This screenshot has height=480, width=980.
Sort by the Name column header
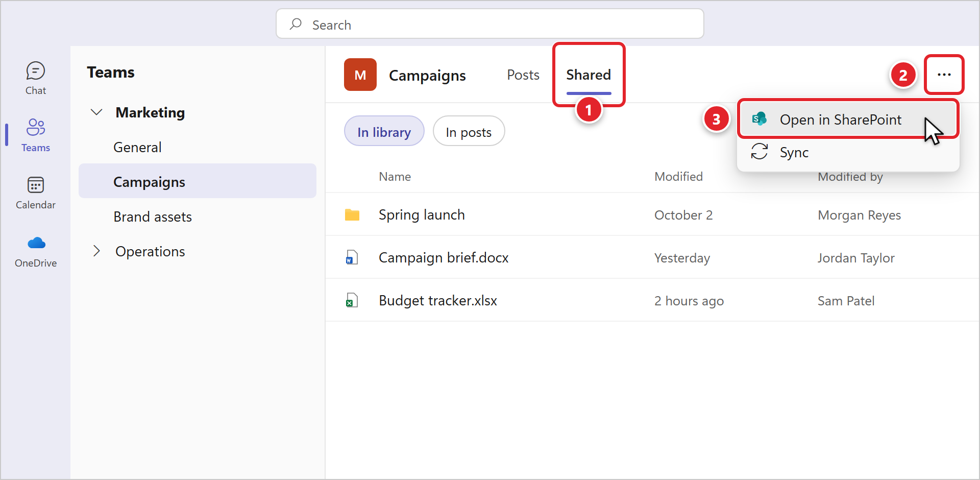[x=395, y=177]
